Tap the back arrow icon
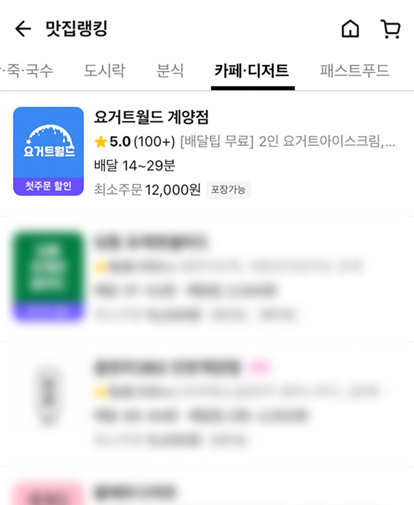Screen dimensions: 414x505 [x=23, y=29]
